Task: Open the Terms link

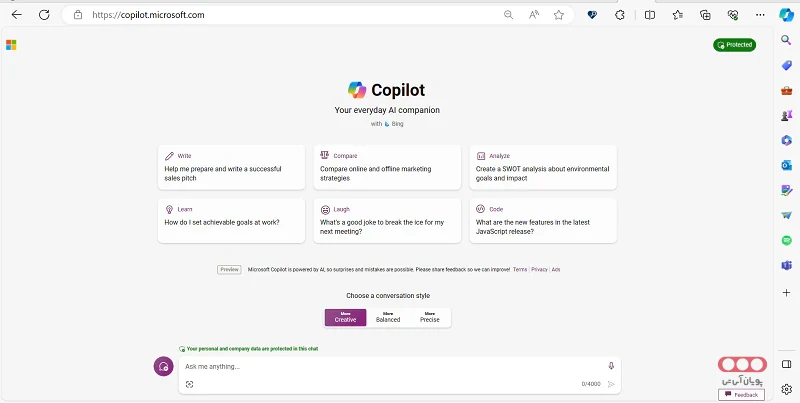Action: point(520,269)
